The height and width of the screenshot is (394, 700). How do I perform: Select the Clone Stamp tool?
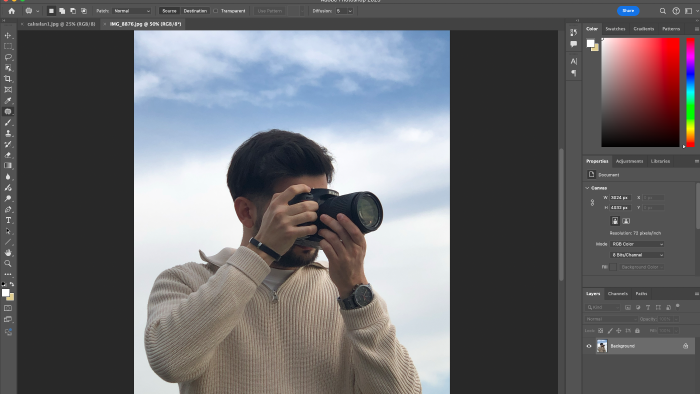8,133
